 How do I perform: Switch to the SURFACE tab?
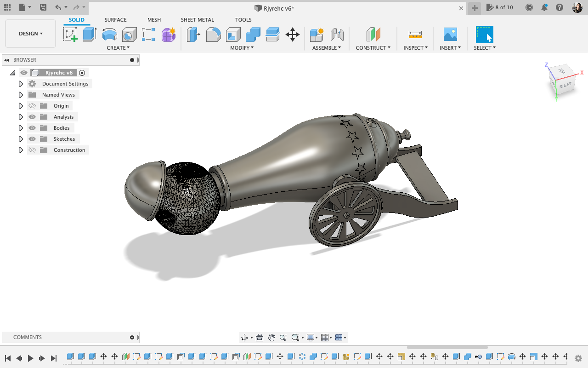coord(115,20)
